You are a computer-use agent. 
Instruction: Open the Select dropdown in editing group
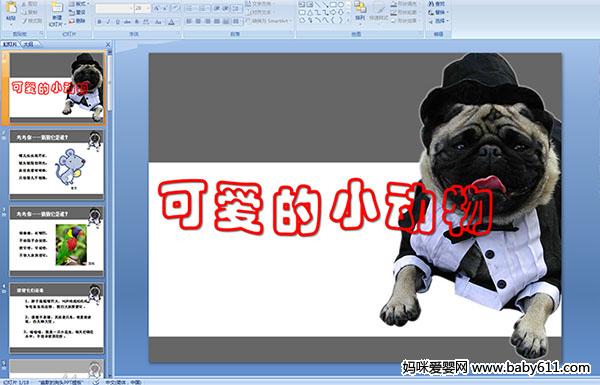439,21
